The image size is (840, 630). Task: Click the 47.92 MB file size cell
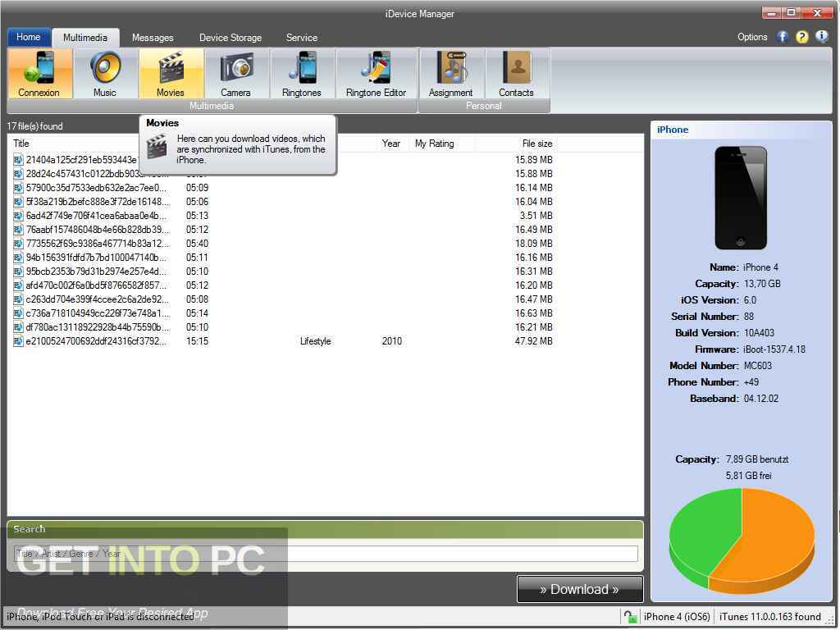[533, 340]
